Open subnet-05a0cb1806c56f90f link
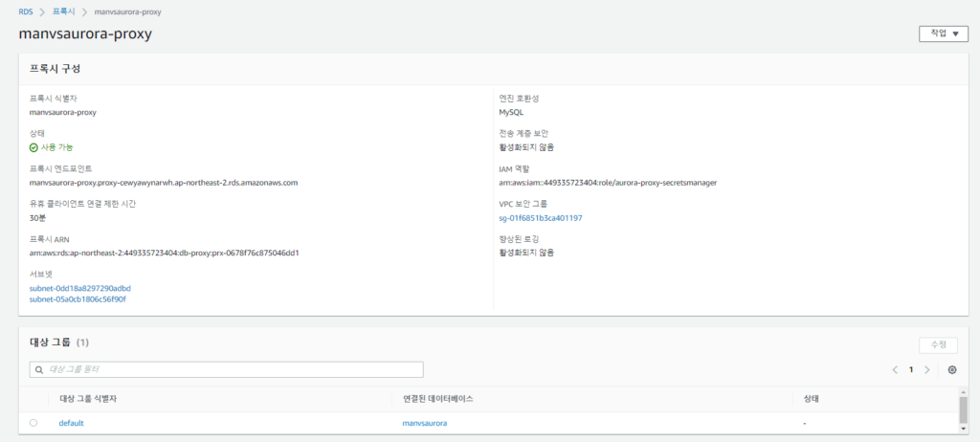This screenshot has height=442, width=980. pos(78,299)
